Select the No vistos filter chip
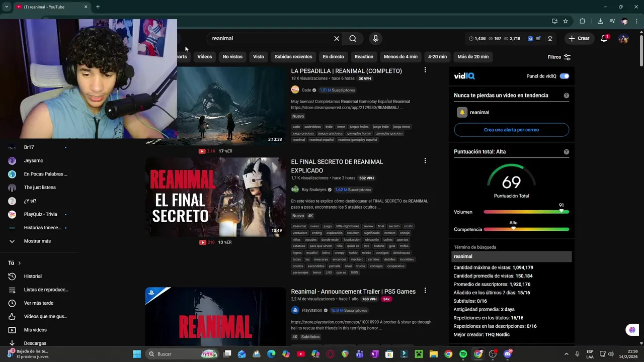The width and height of the screenshot is (644, 362). 232,57
